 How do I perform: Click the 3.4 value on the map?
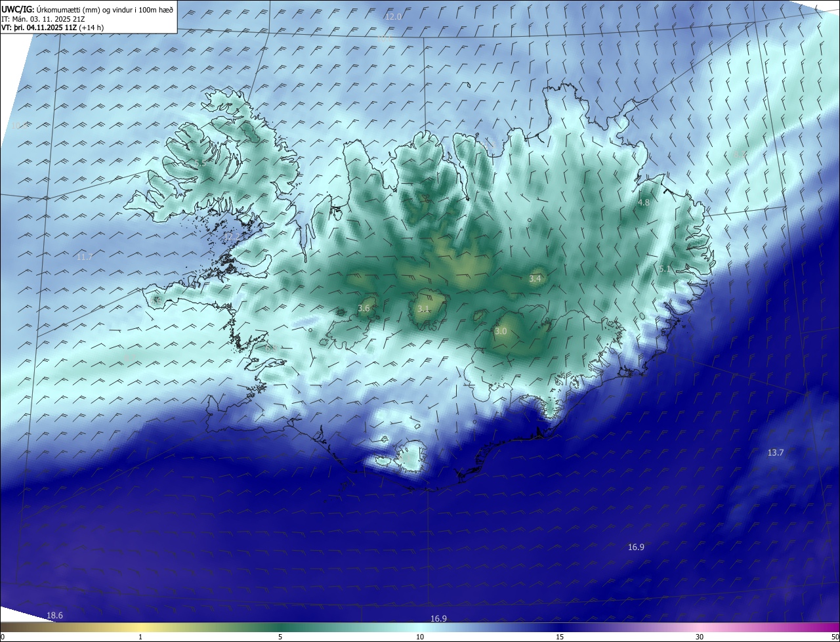[x=535, y=278]
